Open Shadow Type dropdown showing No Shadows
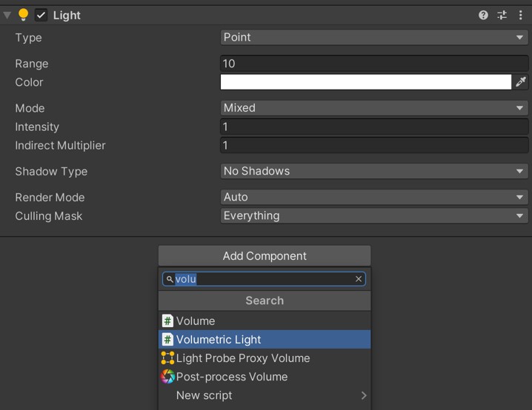This screenshot has height=410, width=532. 374,171
